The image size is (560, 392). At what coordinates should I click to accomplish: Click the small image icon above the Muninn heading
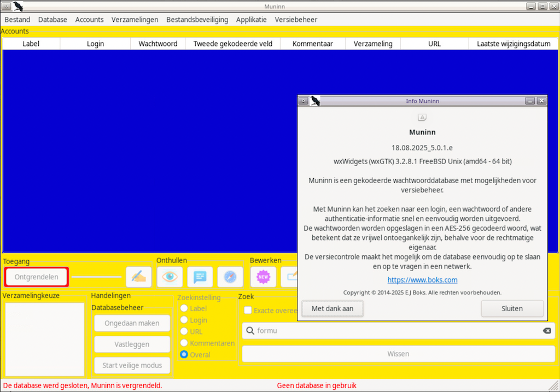click(422, 118)
